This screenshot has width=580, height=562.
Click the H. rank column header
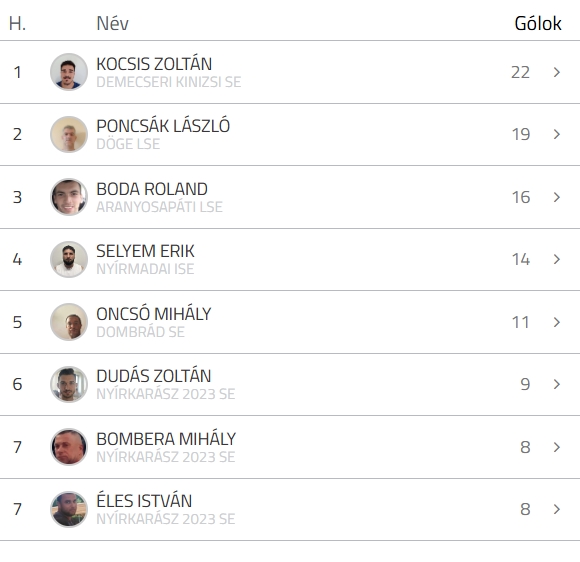point(17,23)
